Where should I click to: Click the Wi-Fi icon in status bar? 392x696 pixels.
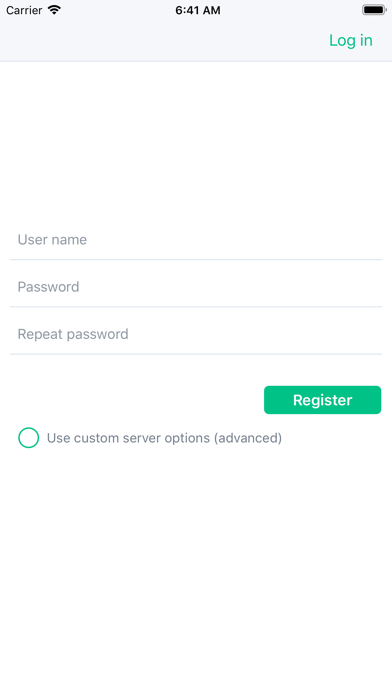tap(54, 10)
